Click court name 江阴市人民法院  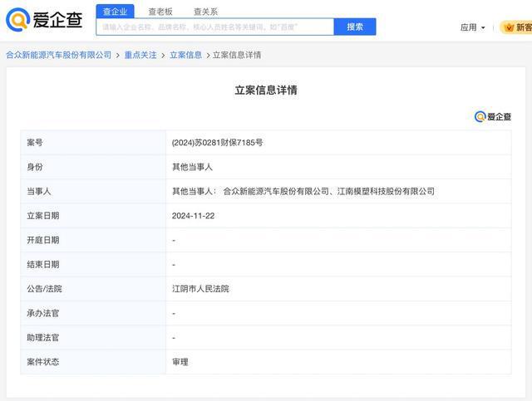click(x=200, y=289)
